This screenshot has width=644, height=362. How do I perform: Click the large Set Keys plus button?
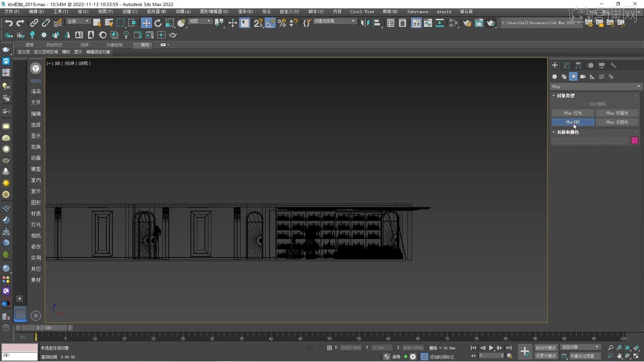525,352
